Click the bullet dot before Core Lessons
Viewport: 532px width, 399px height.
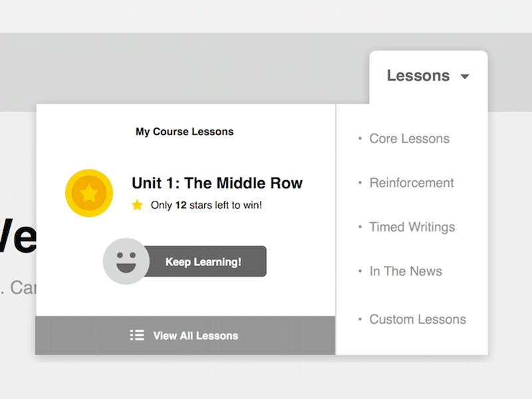click(360, 138)
